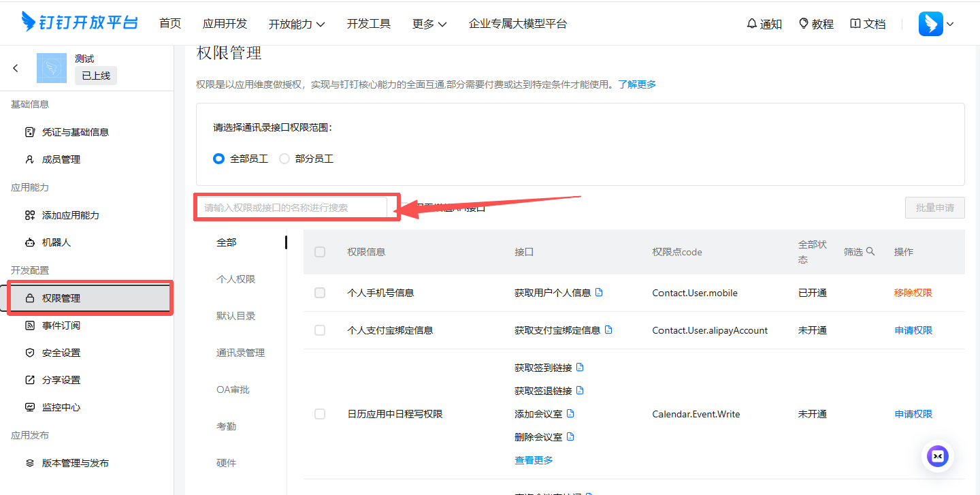Viewport: 980px width, 495px height.
Task: Open the 应用开发 nav item
Action: pos(225,24)
